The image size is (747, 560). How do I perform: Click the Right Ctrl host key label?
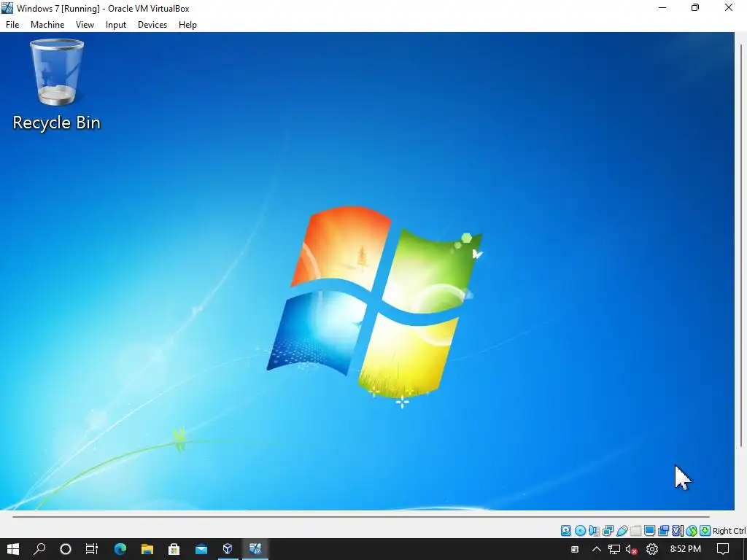coord(729,531)
